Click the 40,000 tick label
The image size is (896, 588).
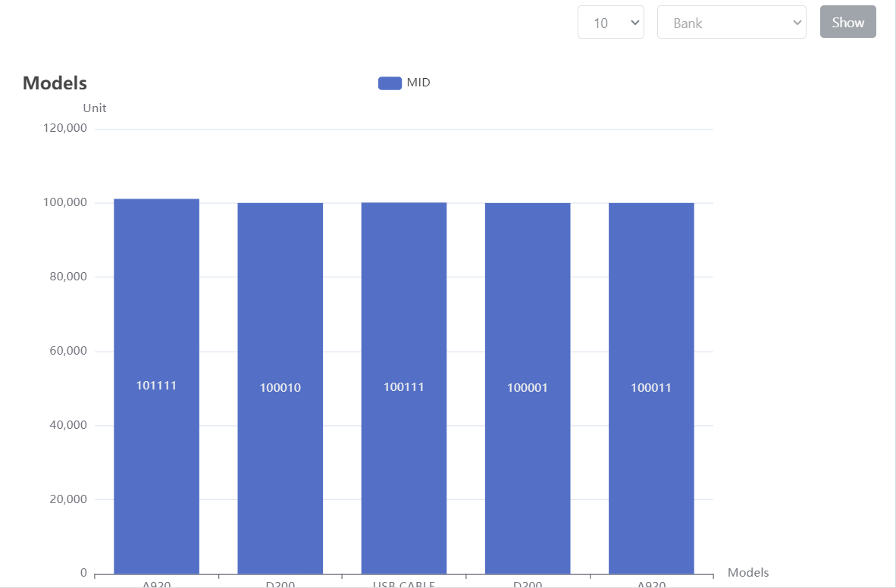tap(69, 425)
